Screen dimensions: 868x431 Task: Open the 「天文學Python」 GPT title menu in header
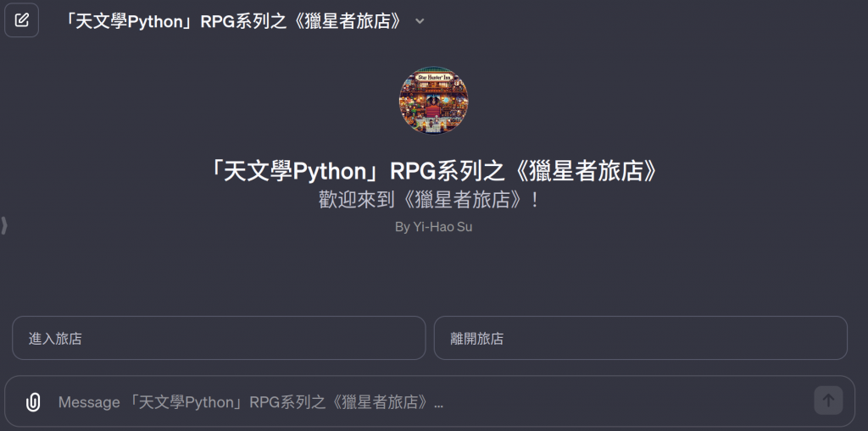click(x=243, y=21)
